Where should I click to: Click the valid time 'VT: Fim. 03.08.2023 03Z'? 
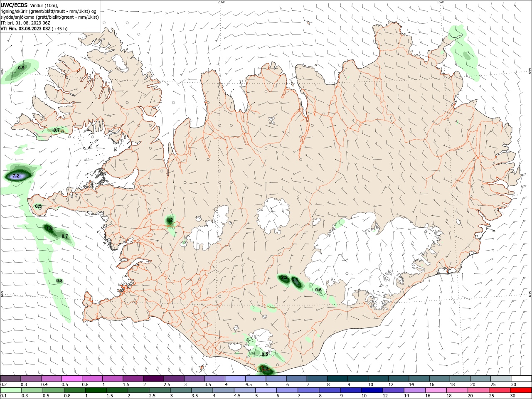coord(25,29)
